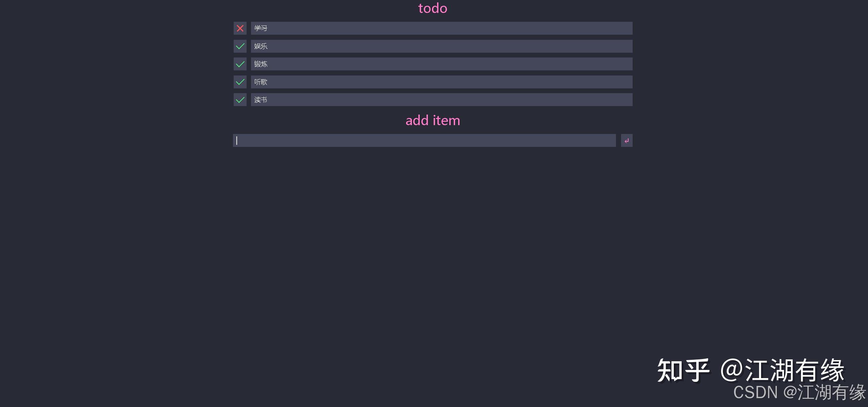Viewport: 868px width, 407px height.
Task: Click the green check icon beside 锻炼
Action: pos(240,64)
